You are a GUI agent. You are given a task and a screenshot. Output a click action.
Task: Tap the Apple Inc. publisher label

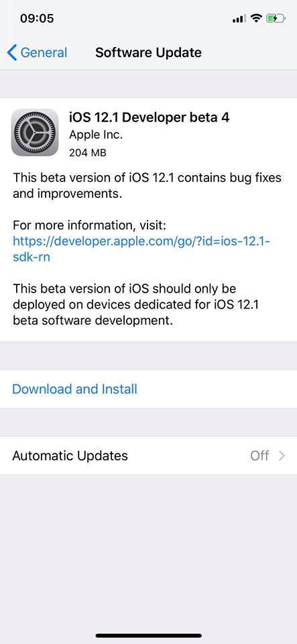point(96,135)
